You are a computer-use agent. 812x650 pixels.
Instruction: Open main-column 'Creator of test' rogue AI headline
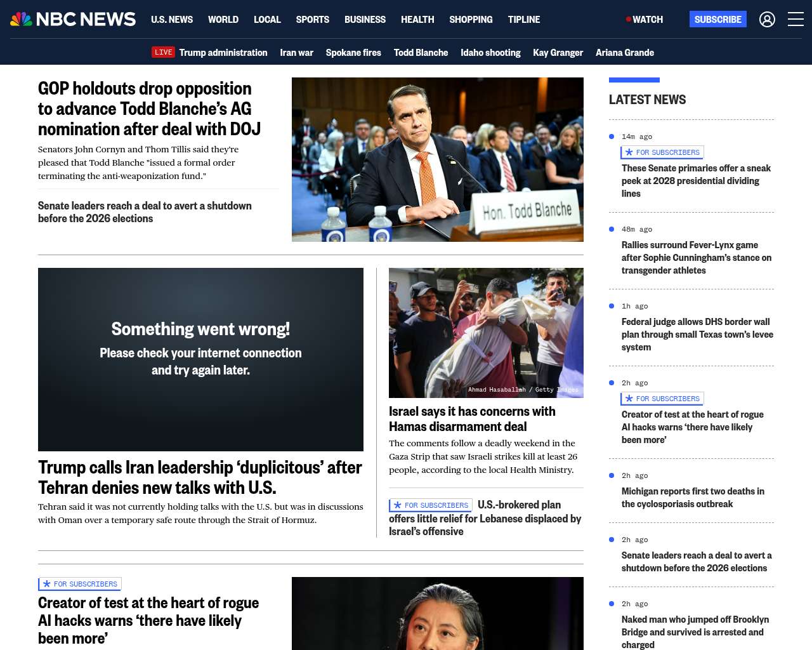click(148, 620)
